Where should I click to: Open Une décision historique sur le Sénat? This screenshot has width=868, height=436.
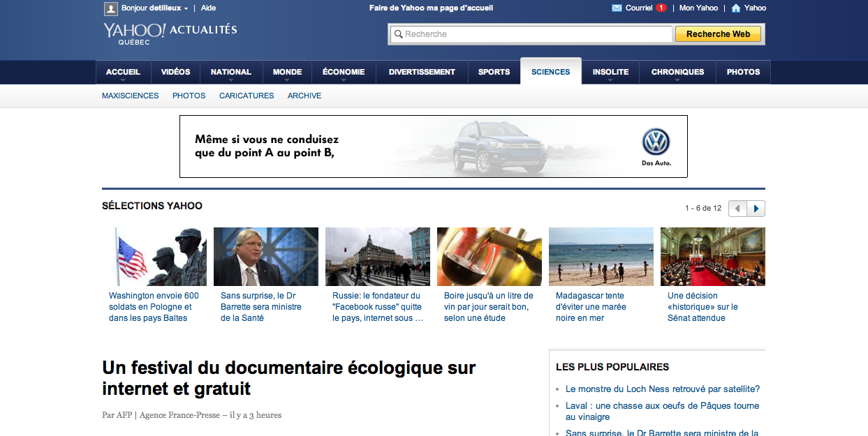[703, 307]
